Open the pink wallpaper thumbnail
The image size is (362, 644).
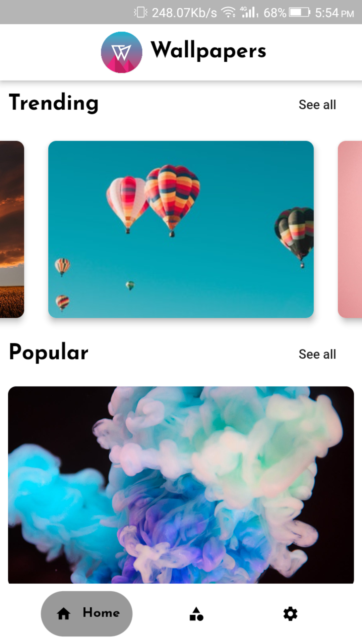tap(350, 229)
